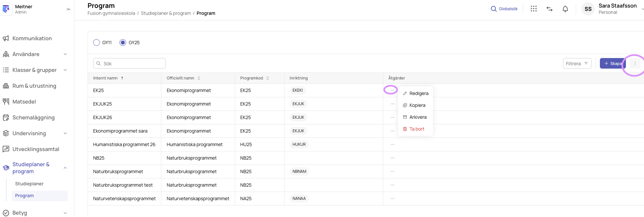Click the Klasser & grupper list icon
Image resolution: width=644 pixels, height=217 pixels.
6,70
